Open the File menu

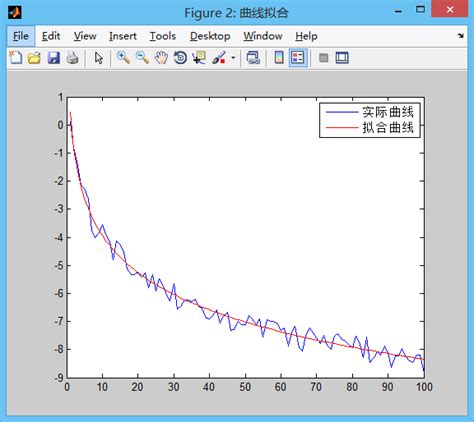[21, 36]
